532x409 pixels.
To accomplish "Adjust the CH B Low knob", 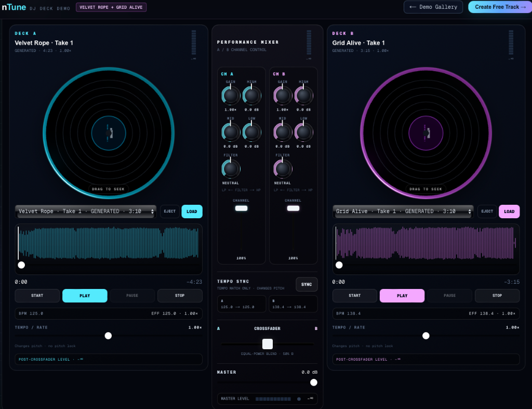I will pyautogui.click(x=303, y=132).
